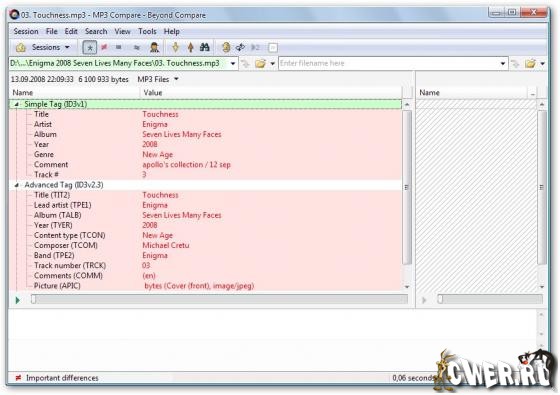Click right pane browse folder icon
The image size is (560, 395).
tap(530, 64)
